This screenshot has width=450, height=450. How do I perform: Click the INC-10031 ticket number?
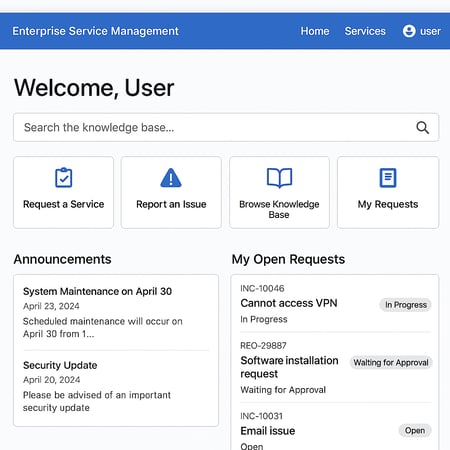tap(261, 416)
